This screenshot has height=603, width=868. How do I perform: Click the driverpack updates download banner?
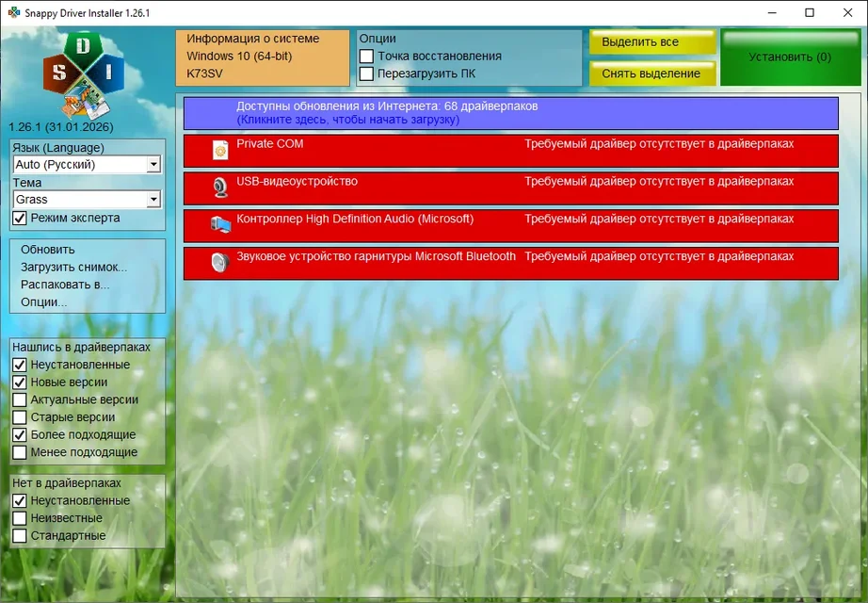coord(511,113)
